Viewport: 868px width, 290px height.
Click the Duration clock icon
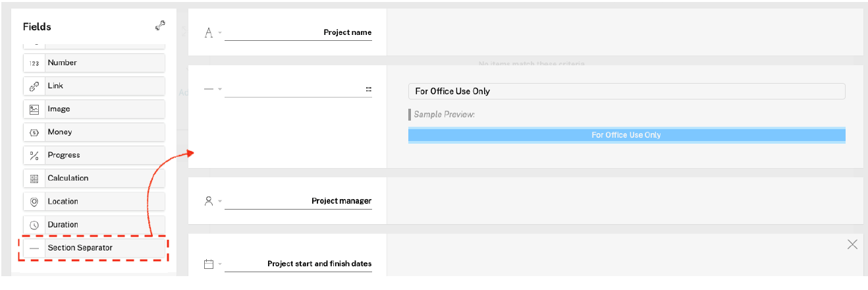[x=34, y=225]
